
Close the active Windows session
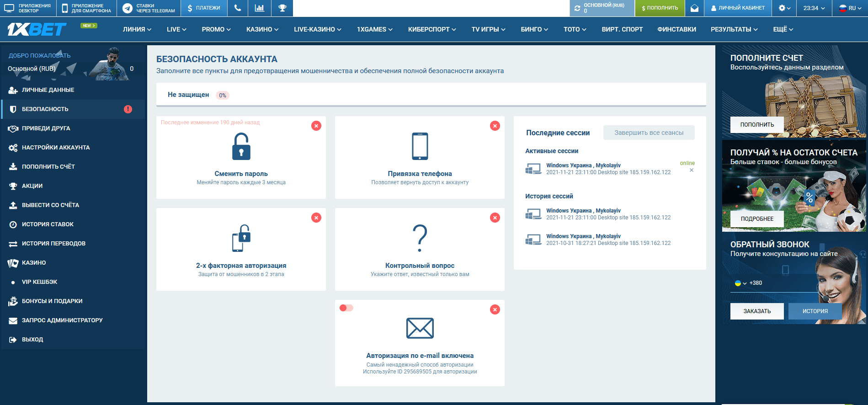coord(692,171)
